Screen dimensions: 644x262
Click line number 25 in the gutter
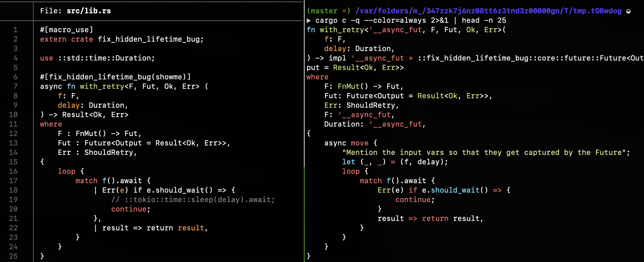pos(13,256)
